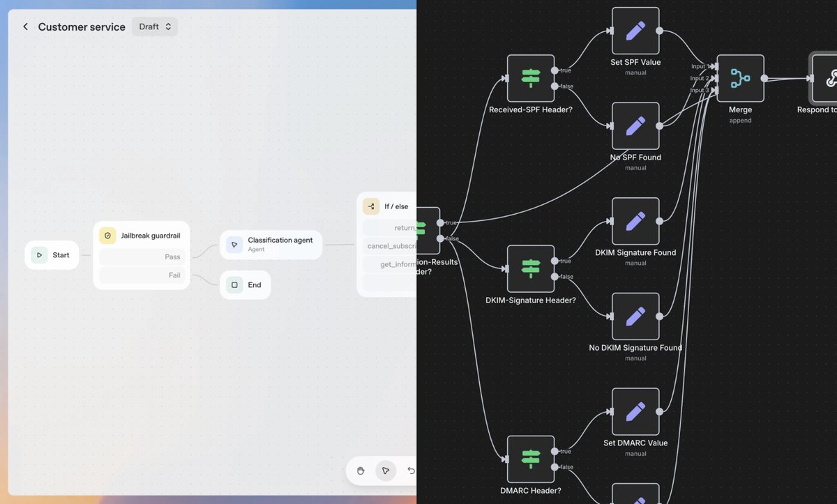The width and height of the screenshot is (837, 504).
Task: Select the No DKIM Signature Found edit node
Action: pos(635,316)
